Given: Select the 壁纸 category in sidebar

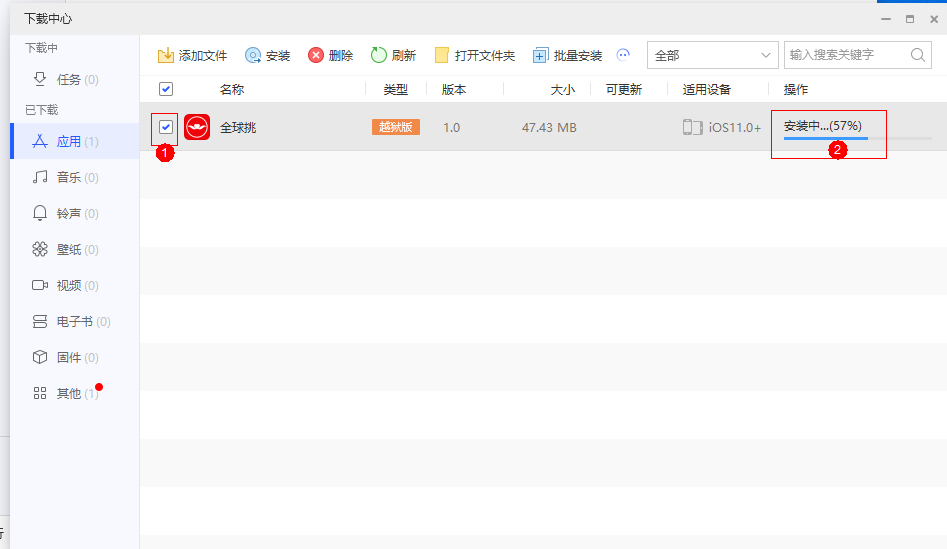Looking at the screenshot, I should click(x=74, y=249).
